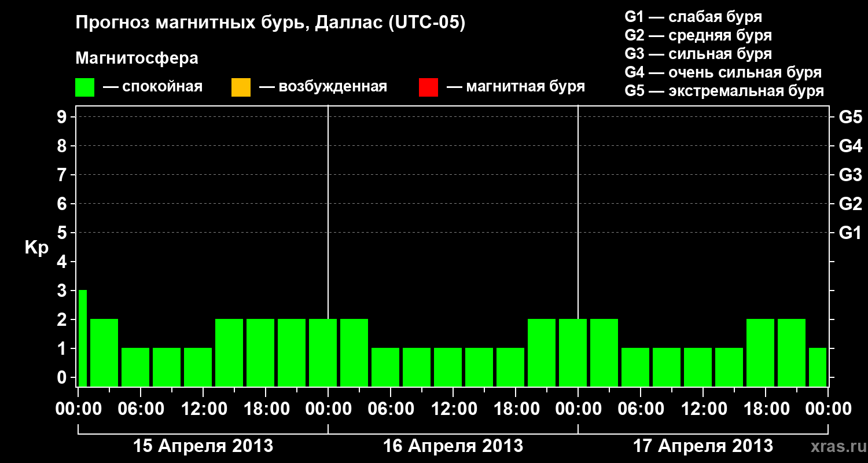Click the G1 label on the right axis
Image resolution: width=868 pixels, height=463 pixels.
click(x=851, y=233)
